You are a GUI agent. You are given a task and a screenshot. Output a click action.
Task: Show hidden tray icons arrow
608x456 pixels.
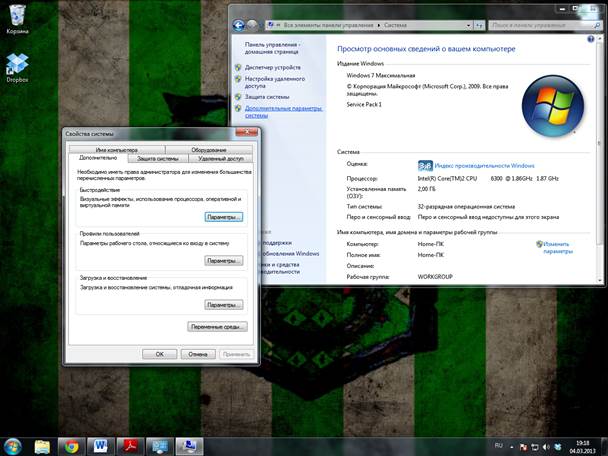pos(512,447)
